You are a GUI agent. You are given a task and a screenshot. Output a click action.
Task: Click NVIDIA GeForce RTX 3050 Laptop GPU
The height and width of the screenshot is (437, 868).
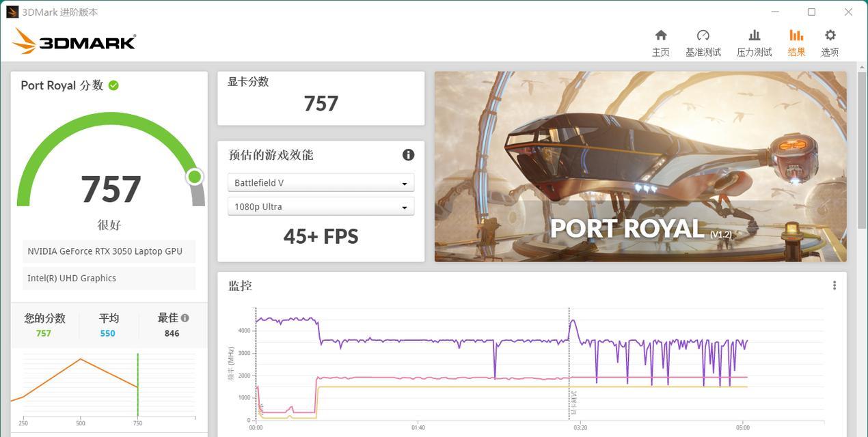pyautogui.click(x=109, y=251)
